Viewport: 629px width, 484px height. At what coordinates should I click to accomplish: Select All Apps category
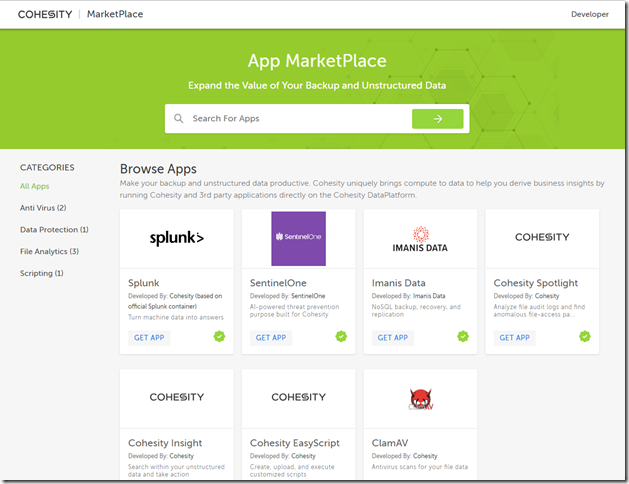(x=34, y=186)
